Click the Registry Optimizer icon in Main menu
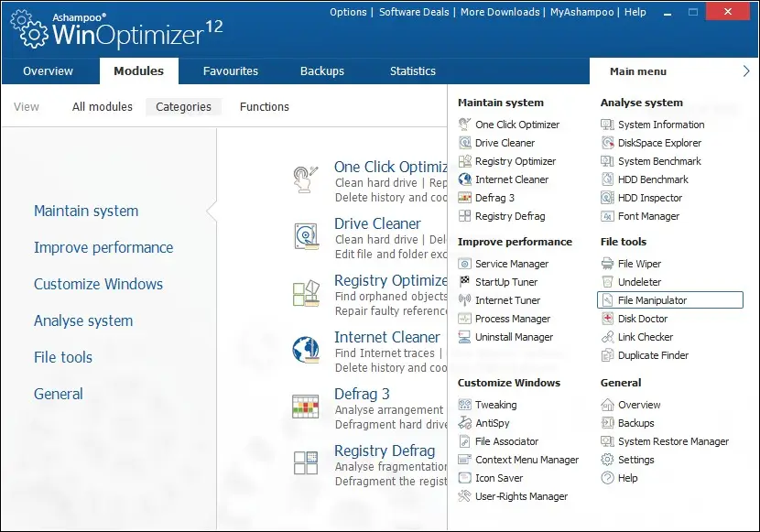The height and width of the screenshot is (532, 760). coord(464,161)
